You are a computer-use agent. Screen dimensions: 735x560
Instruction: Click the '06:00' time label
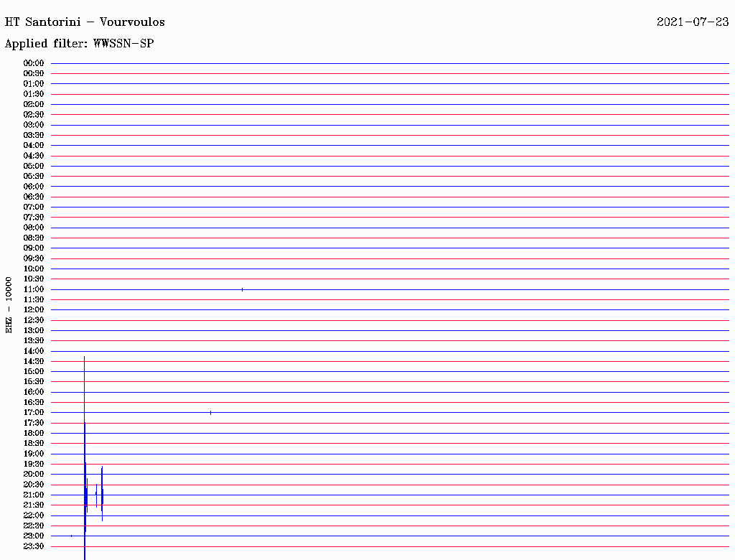34,187
